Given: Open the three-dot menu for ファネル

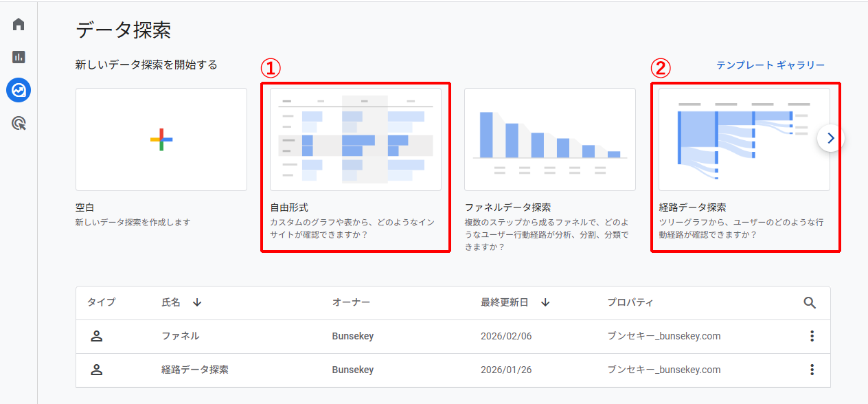Looking at the screenshot, I should (812, 336).
